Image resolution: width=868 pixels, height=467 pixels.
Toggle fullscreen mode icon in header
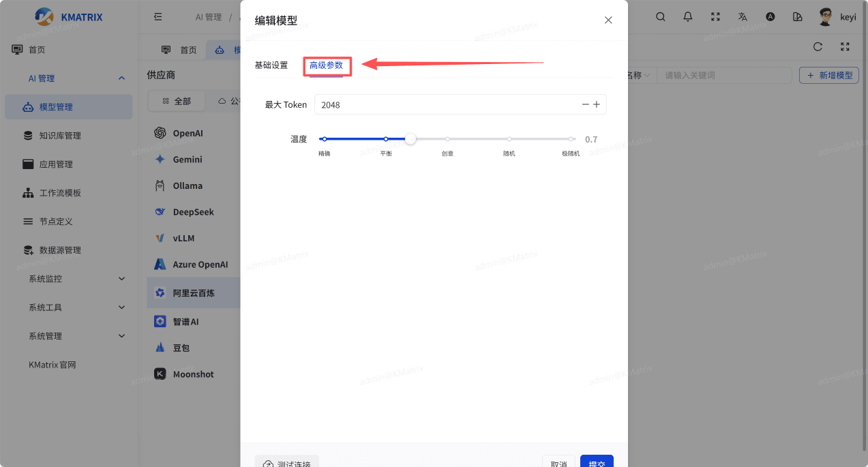pos(715,17)
